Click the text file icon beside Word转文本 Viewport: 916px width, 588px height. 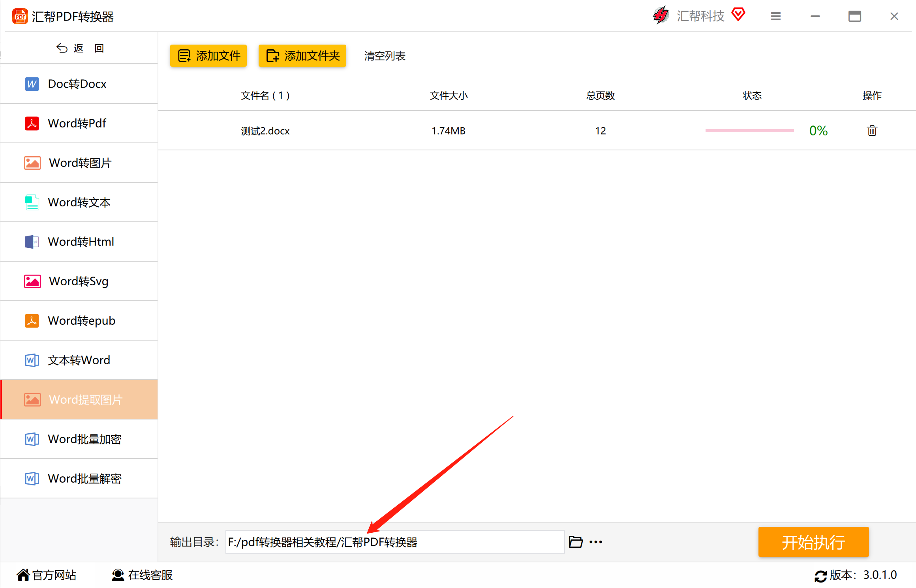pos(32,202)
